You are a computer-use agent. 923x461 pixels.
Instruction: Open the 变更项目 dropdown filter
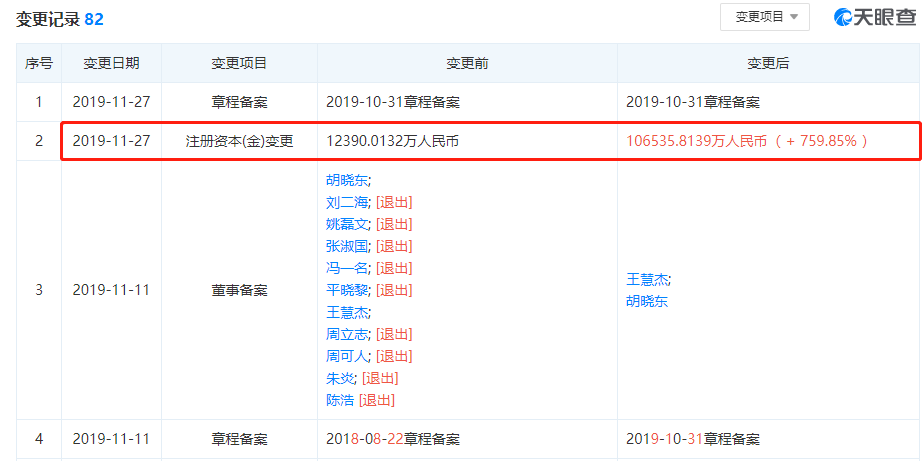765,17
